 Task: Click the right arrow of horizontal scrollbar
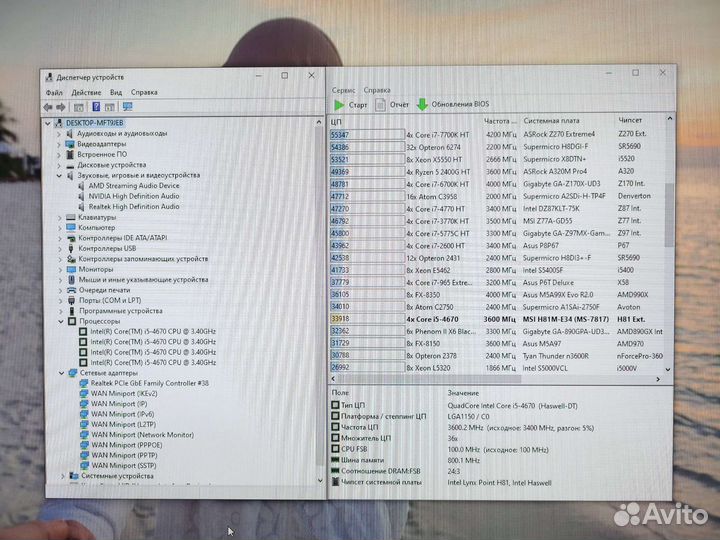pos(658,379)
